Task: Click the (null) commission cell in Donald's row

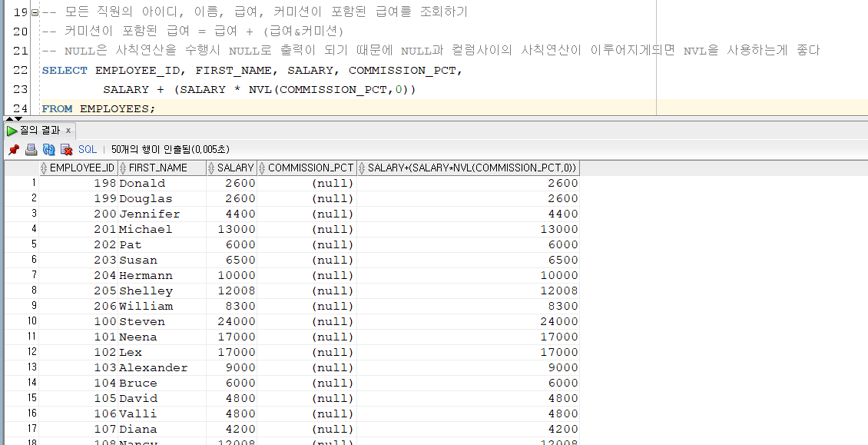Action: [x=306, y=183]
